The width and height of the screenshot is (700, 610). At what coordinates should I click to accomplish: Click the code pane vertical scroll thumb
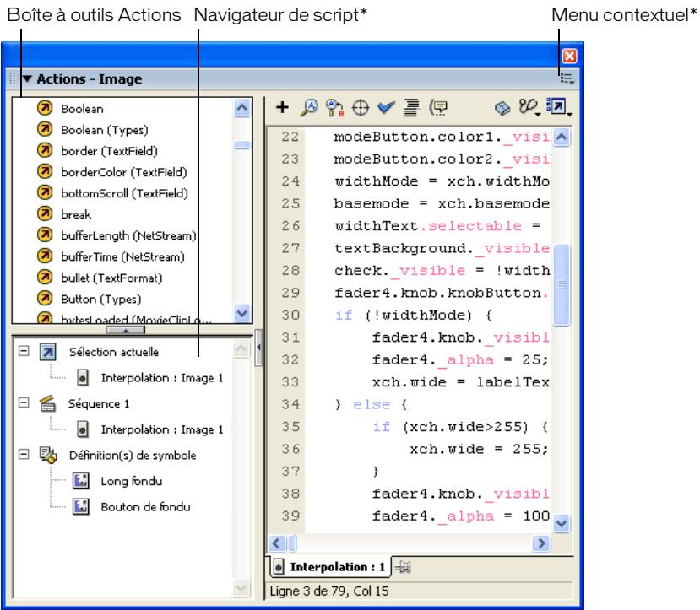coord(562,285)
